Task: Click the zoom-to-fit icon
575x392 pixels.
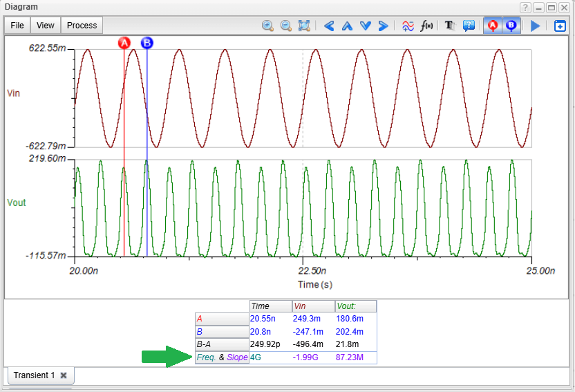Action: [304, 26]
